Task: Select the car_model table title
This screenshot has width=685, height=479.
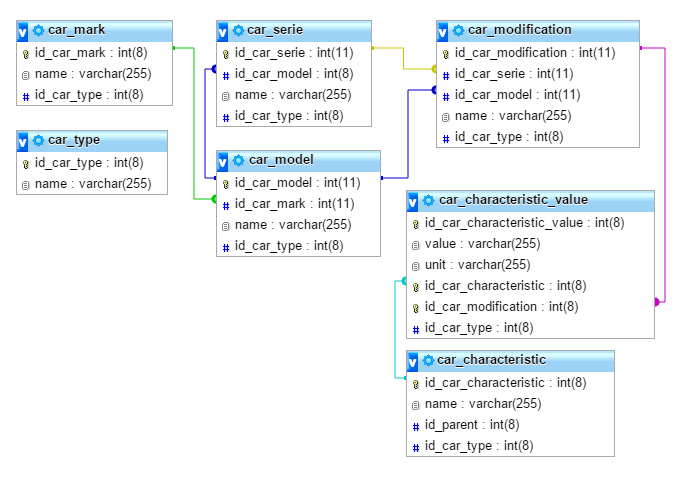Action: click(281, 160)
